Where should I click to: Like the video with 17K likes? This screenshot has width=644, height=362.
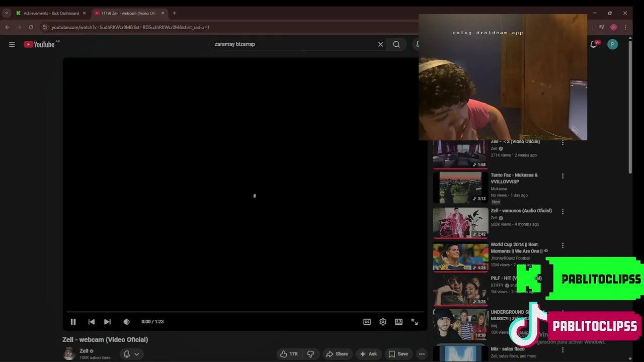[289, 354]
